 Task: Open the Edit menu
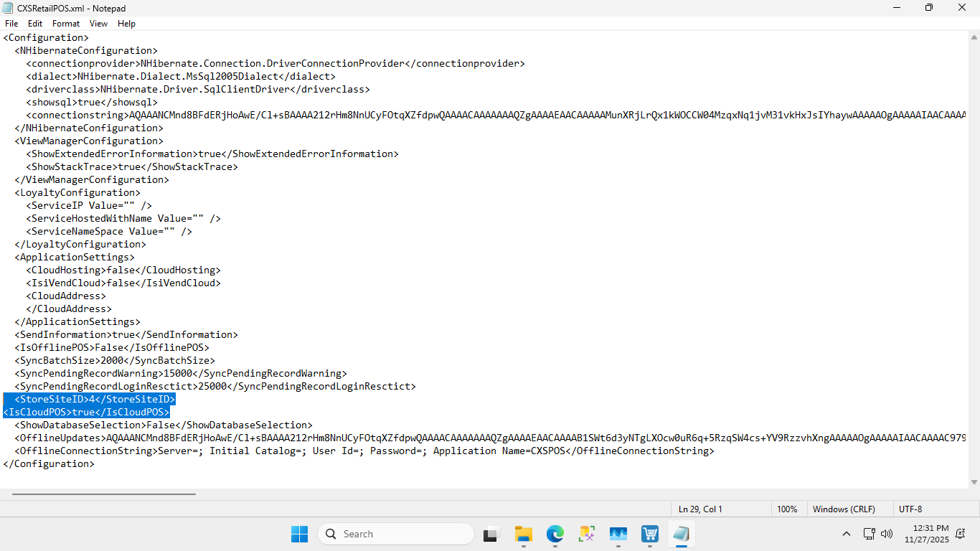[x=35, y=24]
